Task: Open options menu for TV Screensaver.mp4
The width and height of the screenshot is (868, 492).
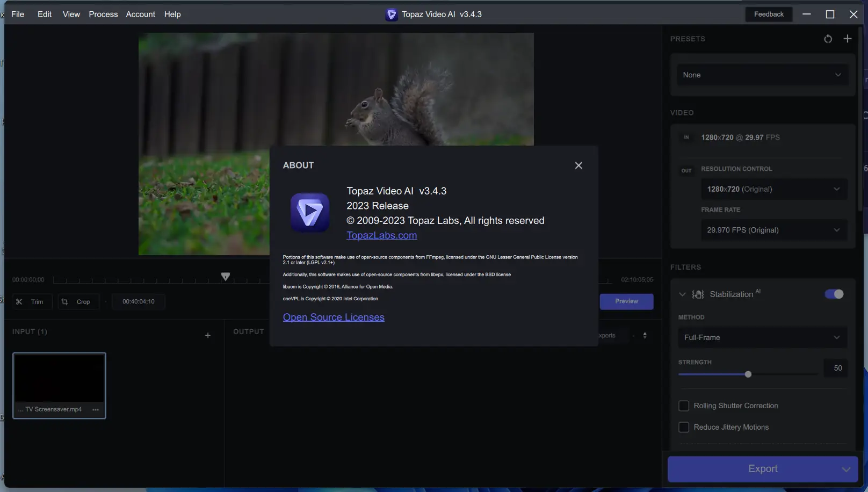Action: pos(96,410)
